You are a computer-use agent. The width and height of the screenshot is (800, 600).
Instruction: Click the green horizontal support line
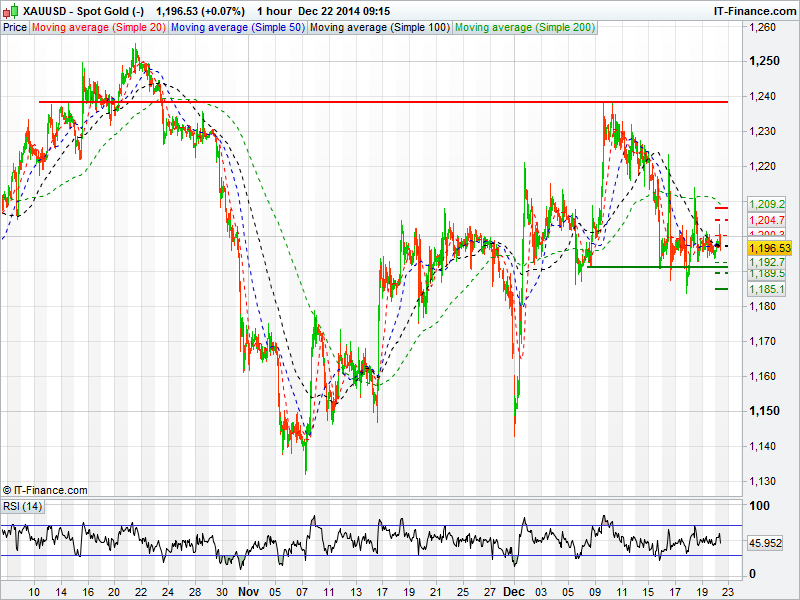point(650,266)
